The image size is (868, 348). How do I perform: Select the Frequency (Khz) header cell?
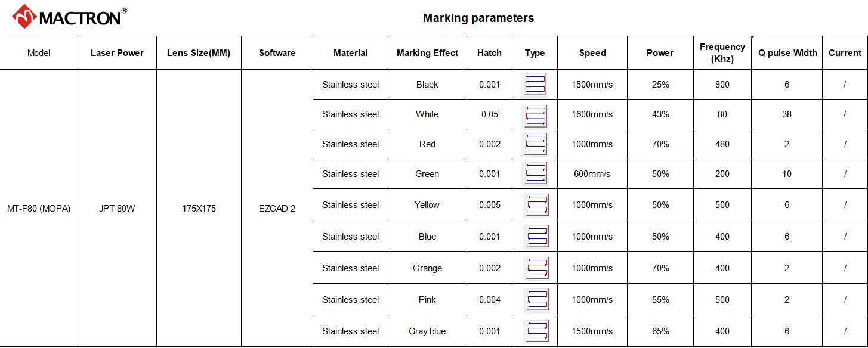[x=722, y=53]
